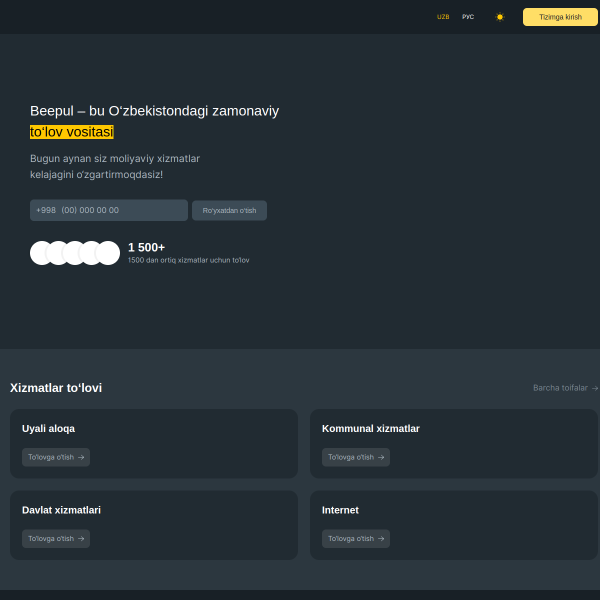Click the highlighted to'lov vositasi text
600x600 pixels.
point(72,132)
